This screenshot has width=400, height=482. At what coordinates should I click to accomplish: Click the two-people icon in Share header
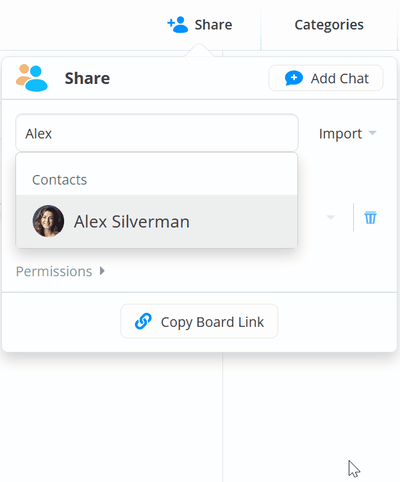[x=32, y=78]
